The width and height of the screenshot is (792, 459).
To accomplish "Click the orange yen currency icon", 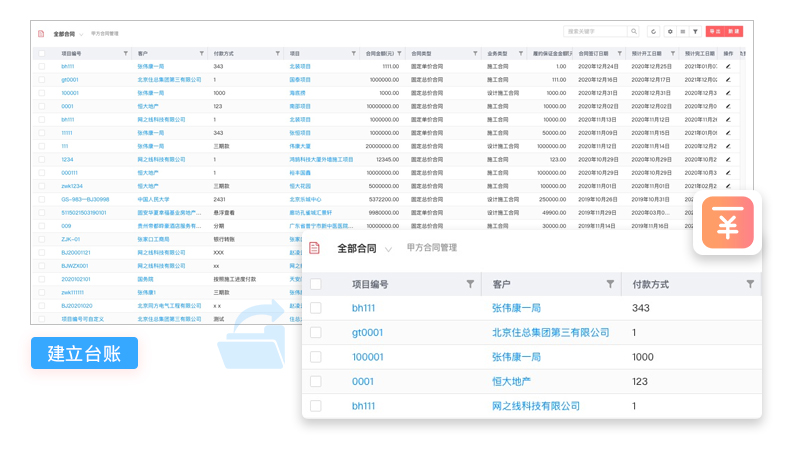I will pyautogui.click(x=727, y=223).
